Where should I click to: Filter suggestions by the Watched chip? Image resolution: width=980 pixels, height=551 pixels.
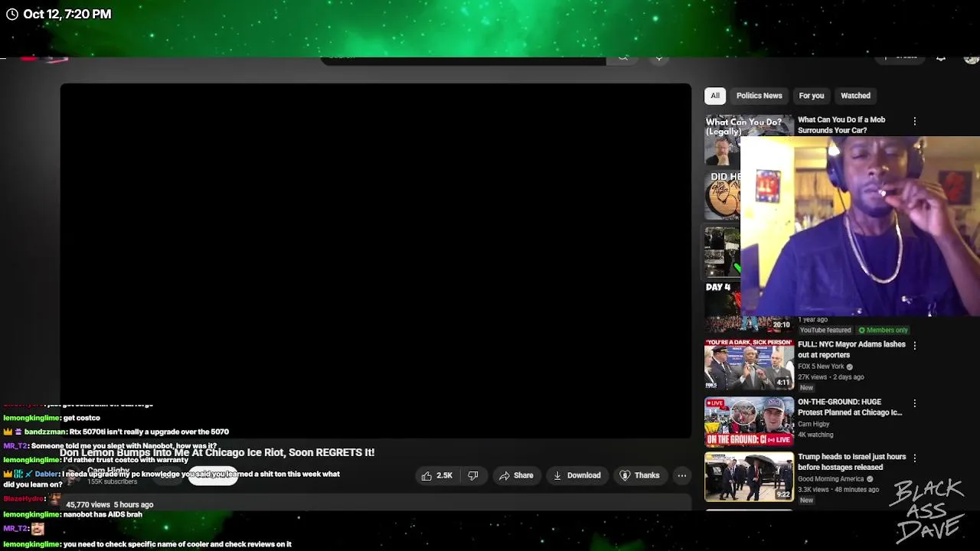pos(856,96)
